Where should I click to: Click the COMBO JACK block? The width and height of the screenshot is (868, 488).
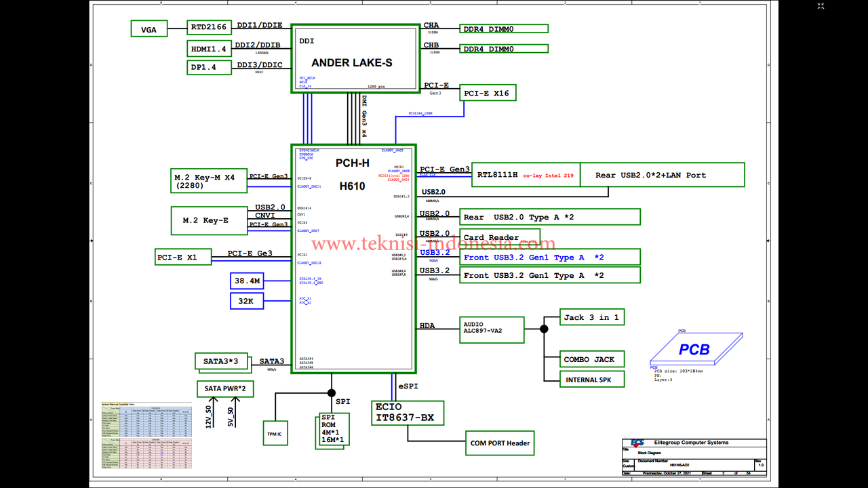tap(592, 359)
